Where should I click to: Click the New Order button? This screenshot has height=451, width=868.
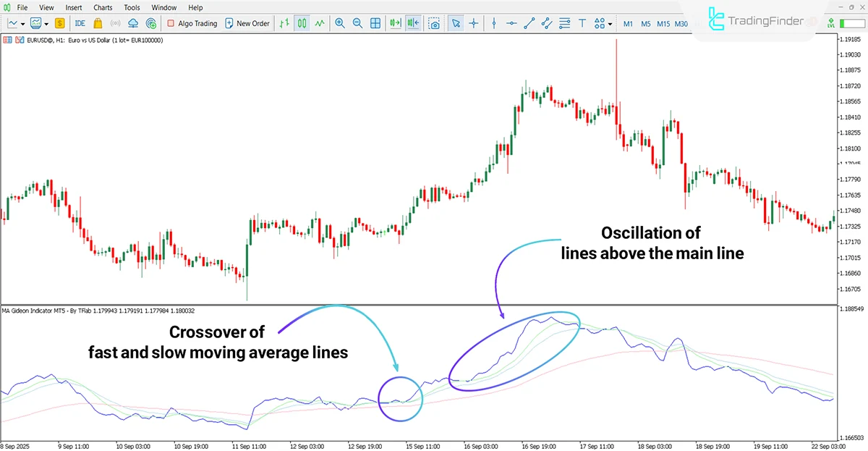(247, 22)
